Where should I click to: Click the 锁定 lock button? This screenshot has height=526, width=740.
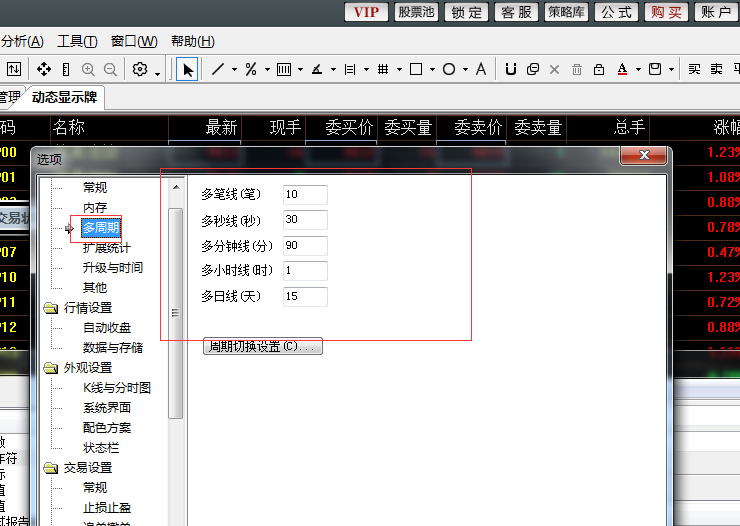466,12
